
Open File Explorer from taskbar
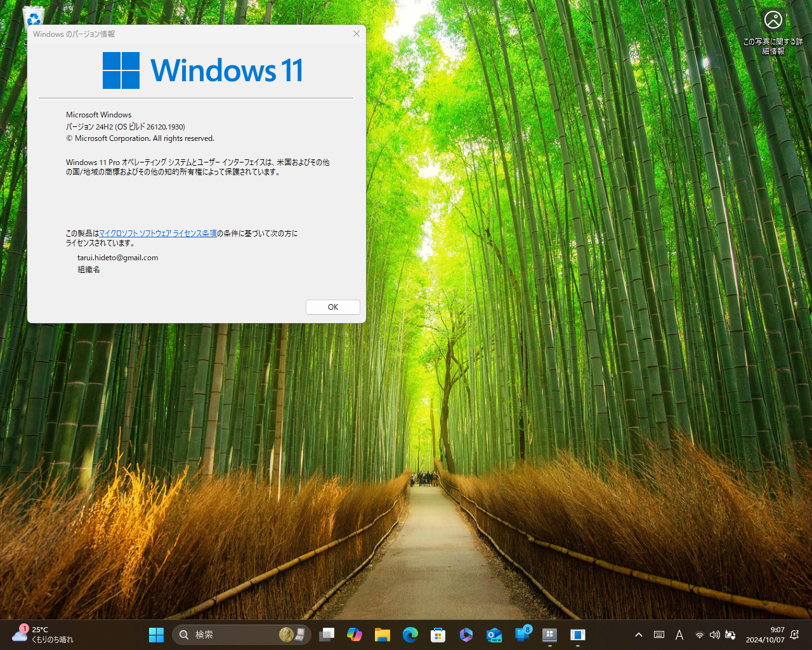382,635
